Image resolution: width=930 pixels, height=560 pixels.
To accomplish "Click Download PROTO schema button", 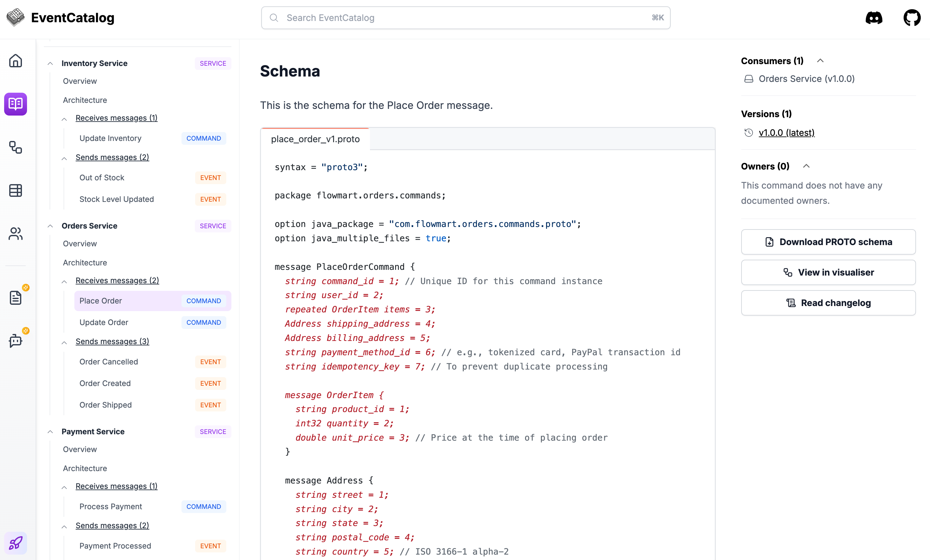I will point(828,242).
